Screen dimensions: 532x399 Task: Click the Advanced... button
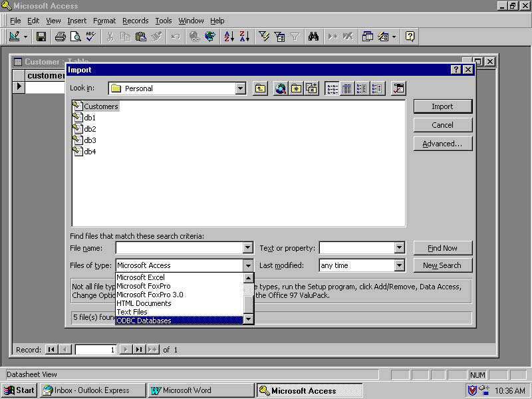[443, 144]
